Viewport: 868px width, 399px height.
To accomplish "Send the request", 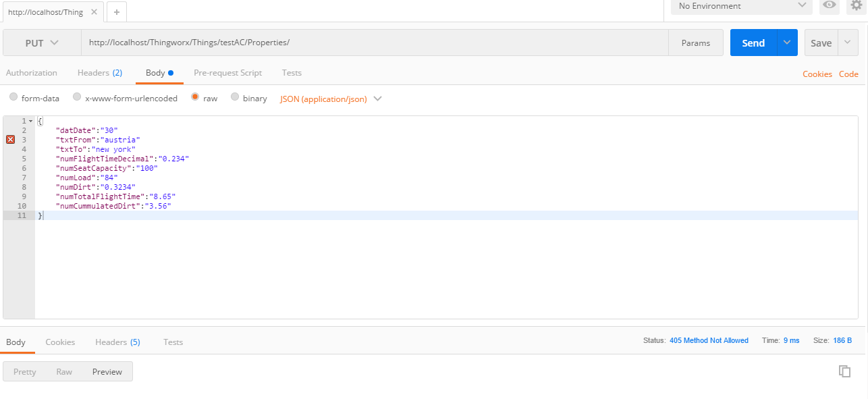I will coord(753,43).
